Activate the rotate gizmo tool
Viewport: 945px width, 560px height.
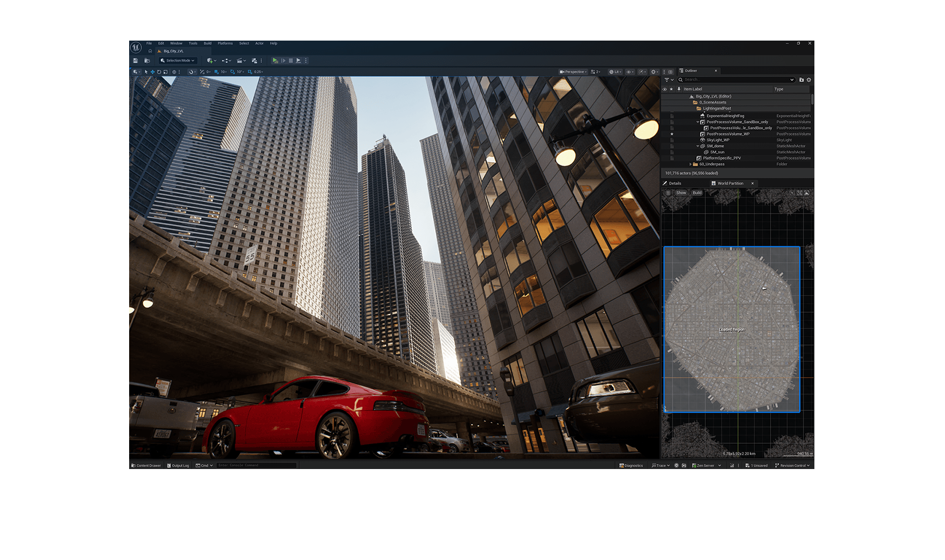click(x=159, y=72)
